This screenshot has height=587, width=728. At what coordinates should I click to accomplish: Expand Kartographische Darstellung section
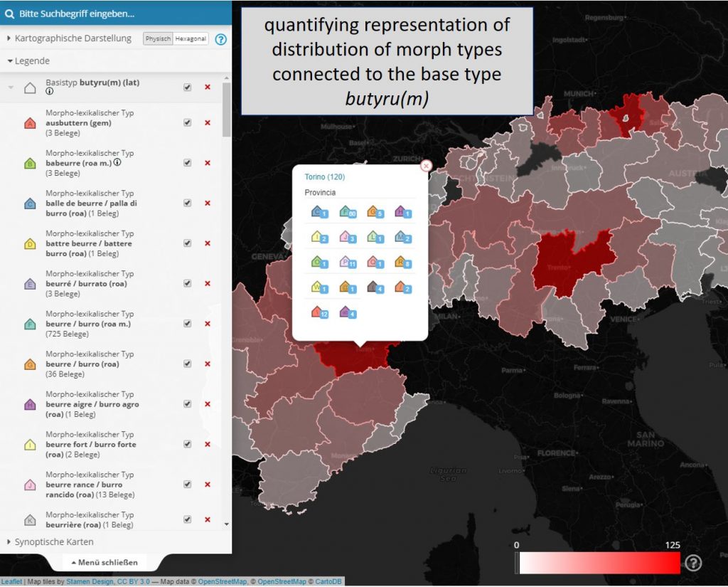[70, 38]
